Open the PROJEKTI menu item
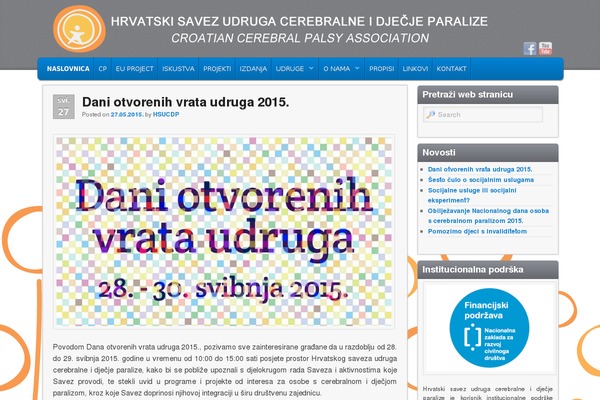This screenshot has height=400, width=600. 217,69
